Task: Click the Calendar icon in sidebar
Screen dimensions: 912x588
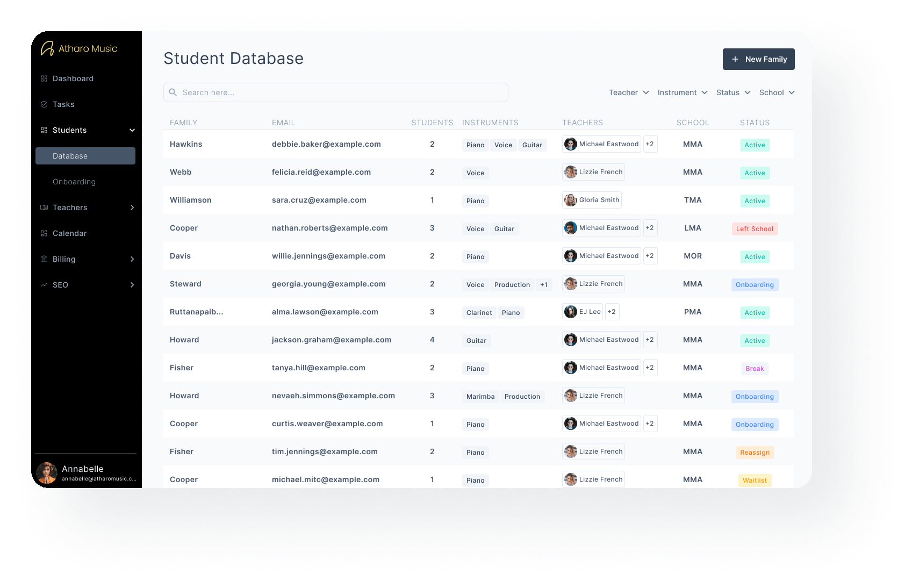Action: point(44,233)
